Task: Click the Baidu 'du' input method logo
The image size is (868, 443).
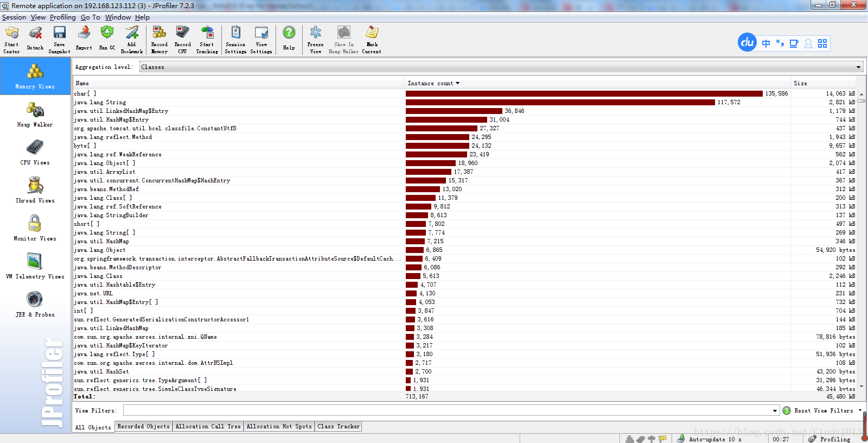Action: (x=748, y=42)
